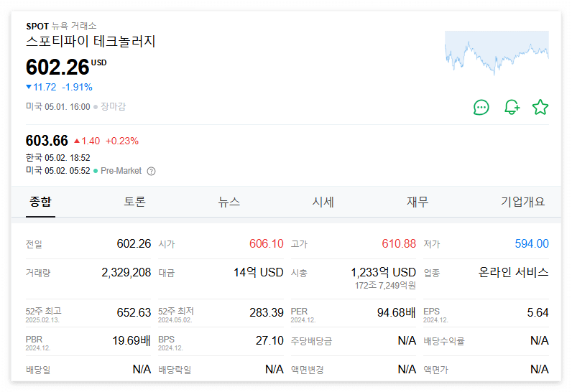Click the 업종 value 온라인 서비스
Image resolution: width=572 pixels, height=392 pixels.
(513, 273)
